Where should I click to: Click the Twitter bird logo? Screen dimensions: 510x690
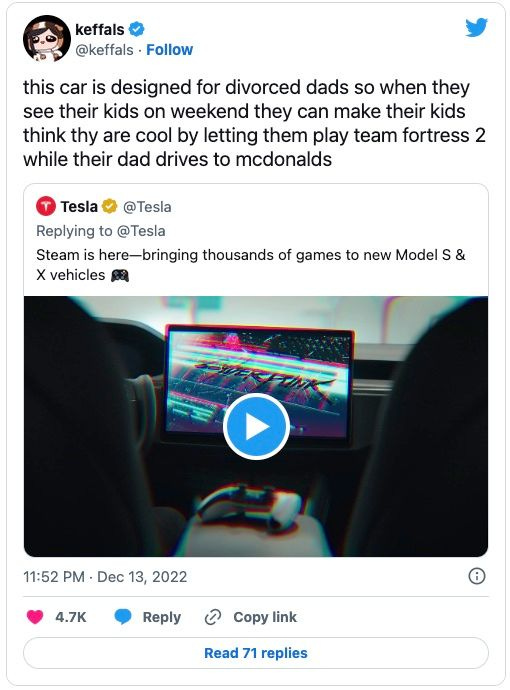(x=476, y=28)
